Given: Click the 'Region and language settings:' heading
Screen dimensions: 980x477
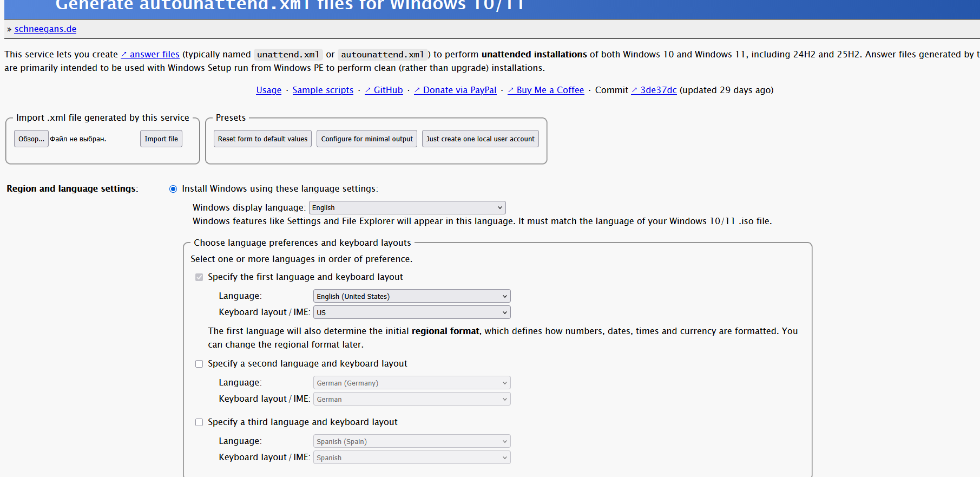Looking at the screenshot, I should [73, 188].
